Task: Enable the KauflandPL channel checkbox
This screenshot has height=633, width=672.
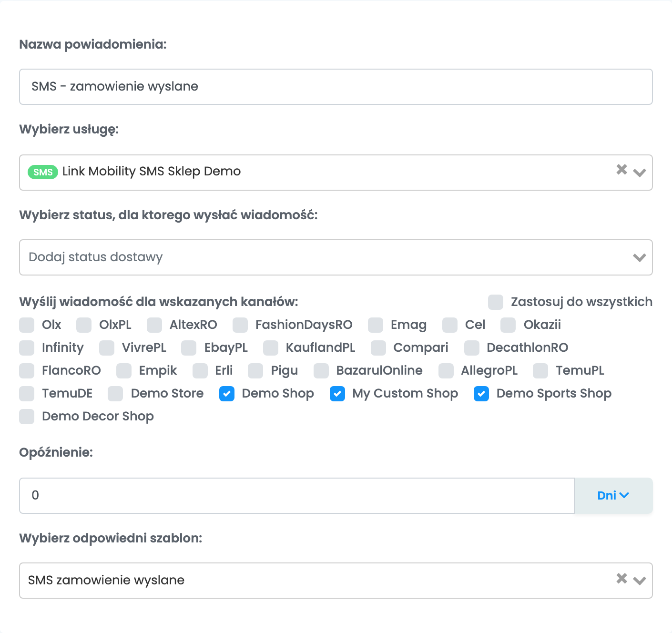Action: (x=271, y=348)
